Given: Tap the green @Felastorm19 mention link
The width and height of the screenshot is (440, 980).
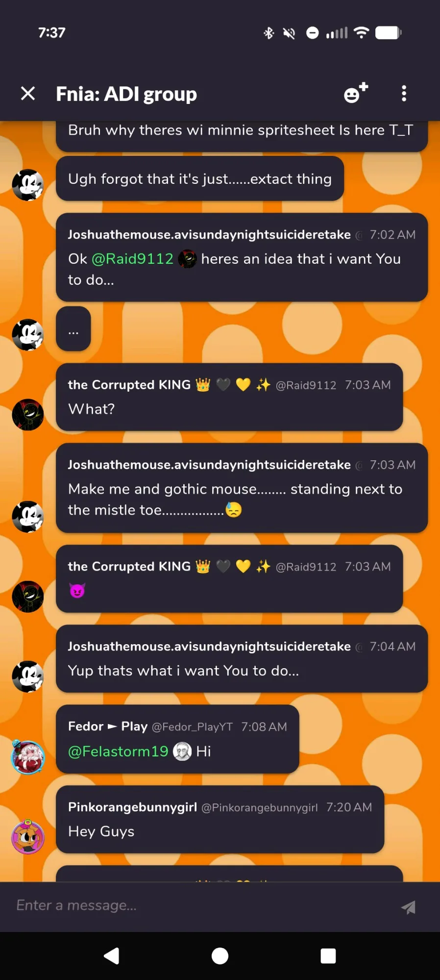Looking at the screenshot, I should click(118, 751).
